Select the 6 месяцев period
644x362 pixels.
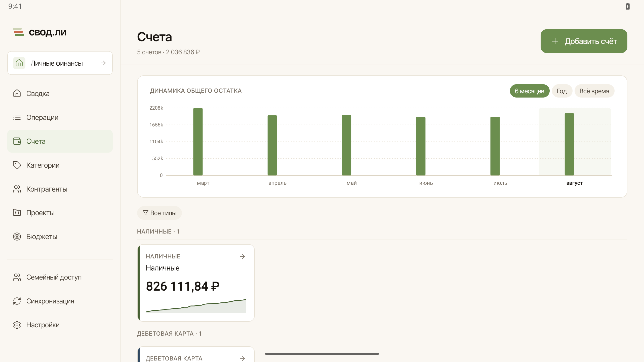(529, 91)
